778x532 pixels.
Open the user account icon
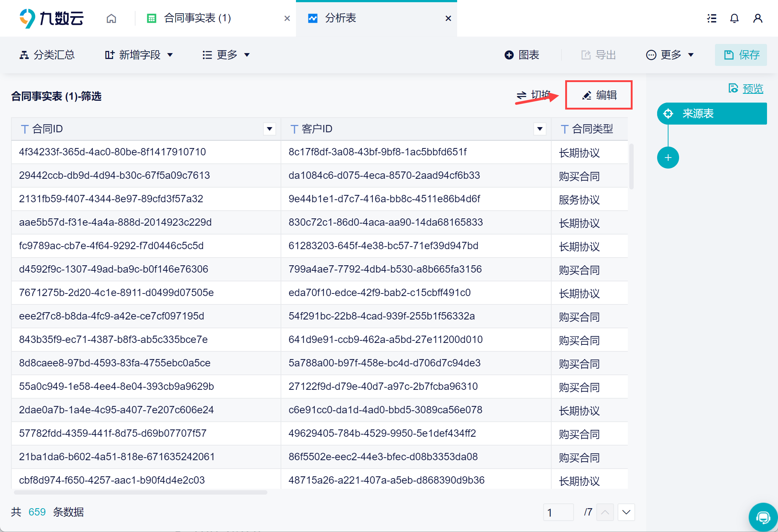coord(757,18)
